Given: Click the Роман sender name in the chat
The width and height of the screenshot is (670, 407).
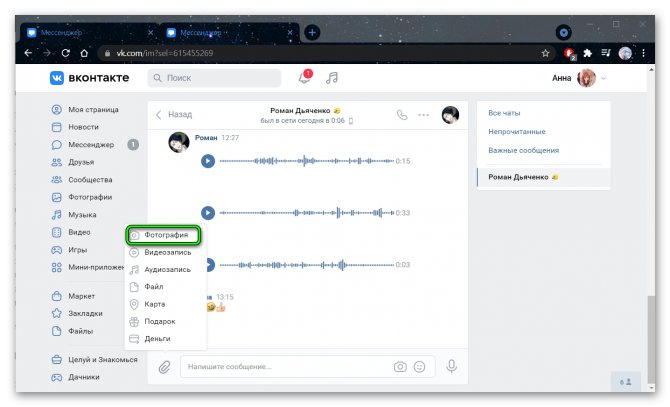Looking at the screenshot, I should coord(206,138).
